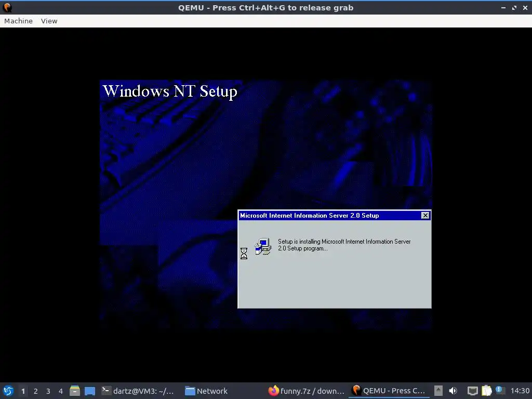Switch to workspace 3
Viewport: 532px width, 399px height.
48,391
